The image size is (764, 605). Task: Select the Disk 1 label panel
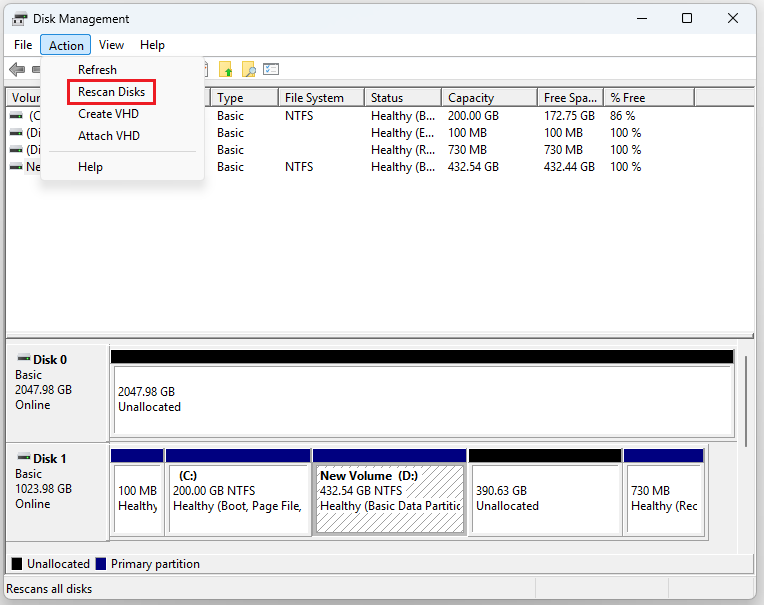point(57,492)
